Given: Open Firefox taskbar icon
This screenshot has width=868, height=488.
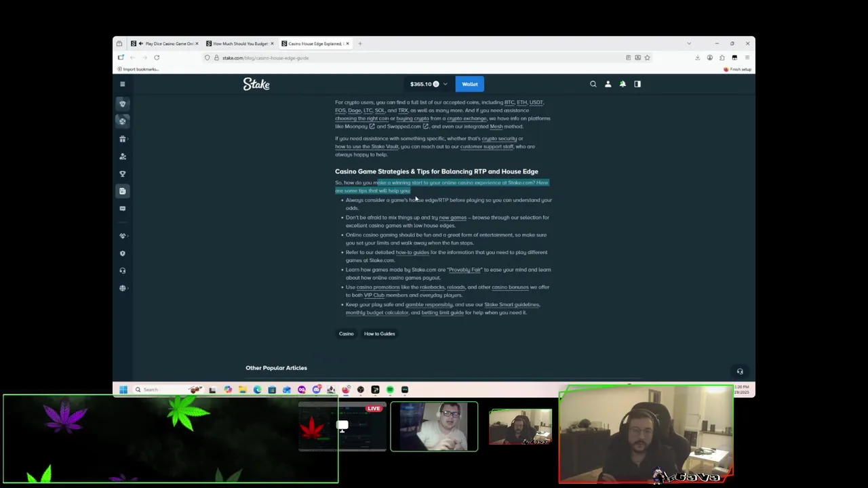Looking at the screenshot, I should [x=346, y=390].
